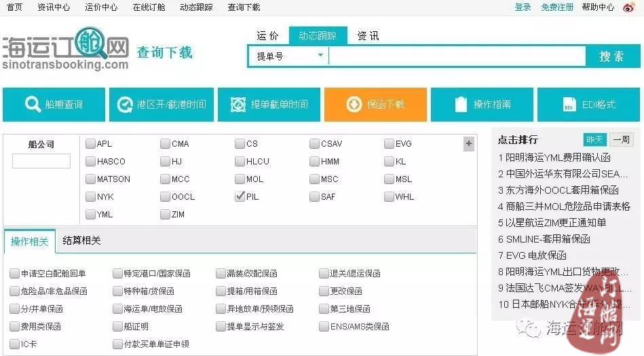This screenshot has height=356, width=644.
Task: Open the 操作指南 button
Action: tap(482, 105)
